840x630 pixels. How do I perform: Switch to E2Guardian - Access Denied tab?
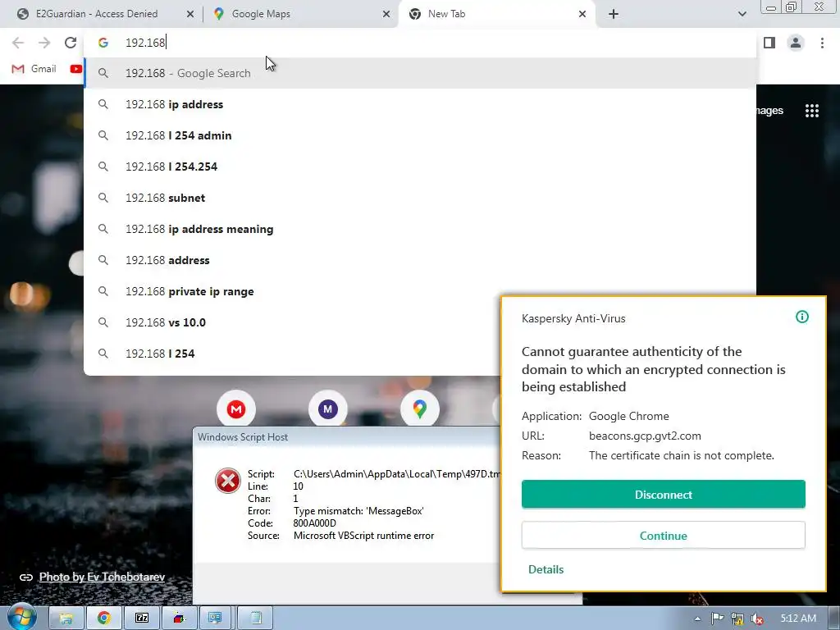coord(106,14)
